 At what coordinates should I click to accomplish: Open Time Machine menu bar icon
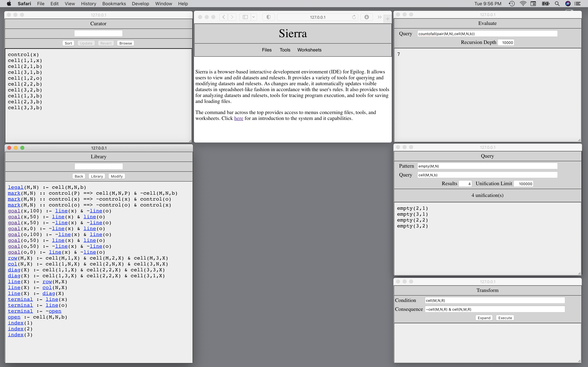coord(512,4)
